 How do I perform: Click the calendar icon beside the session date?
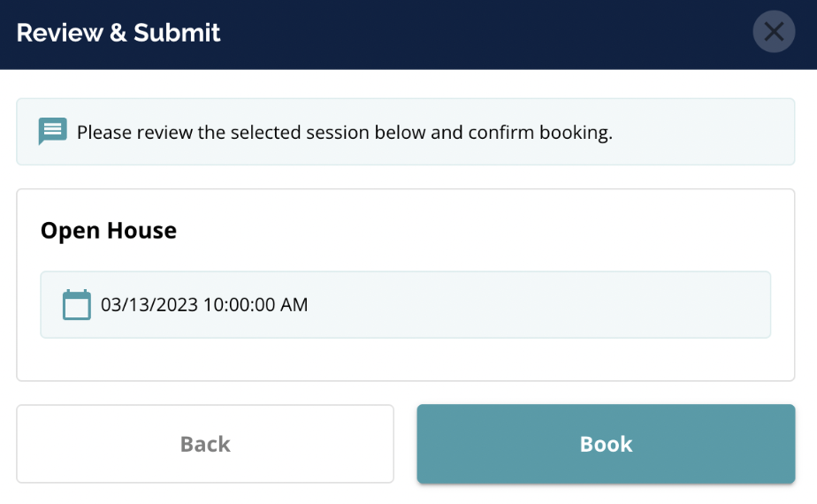(x=77, y=305)
